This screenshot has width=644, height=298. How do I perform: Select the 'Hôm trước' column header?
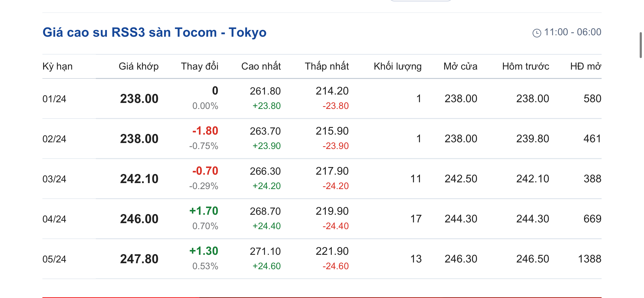525,66
